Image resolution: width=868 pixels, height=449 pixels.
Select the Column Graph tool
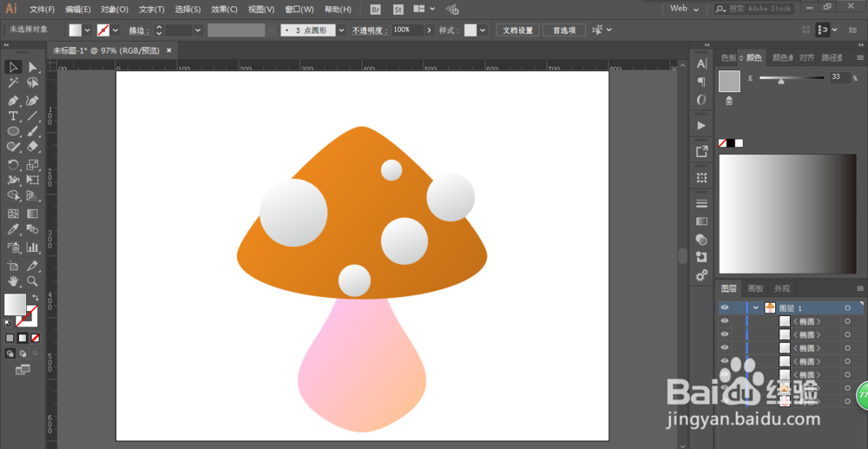pos(33,247)
